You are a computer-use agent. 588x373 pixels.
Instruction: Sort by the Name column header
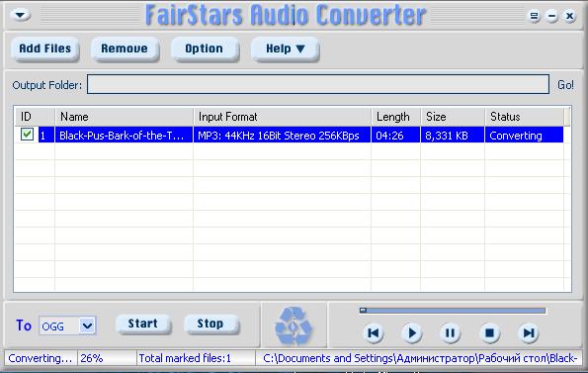pos(124,117)
